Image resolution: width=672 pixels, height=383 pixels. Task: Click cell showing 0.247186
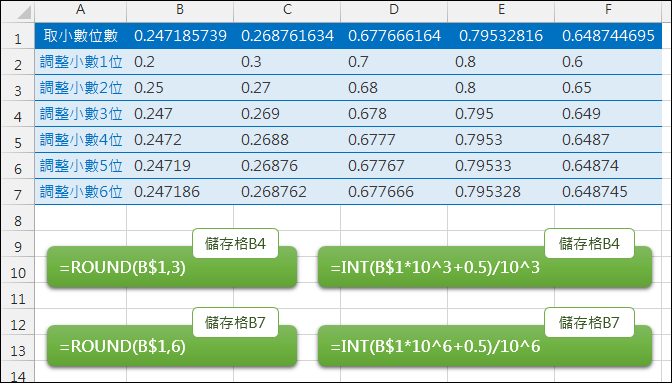[180, 192]
